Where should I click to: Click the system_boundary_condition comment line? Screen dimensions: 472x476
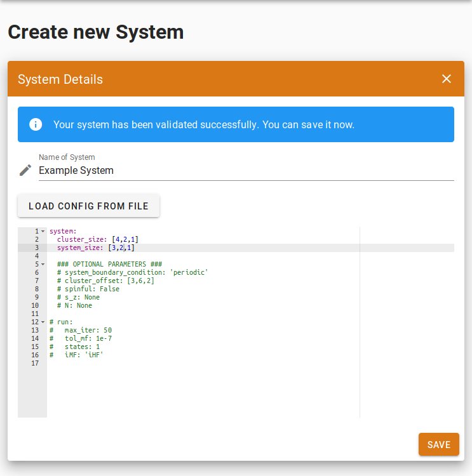pos(132,272)
